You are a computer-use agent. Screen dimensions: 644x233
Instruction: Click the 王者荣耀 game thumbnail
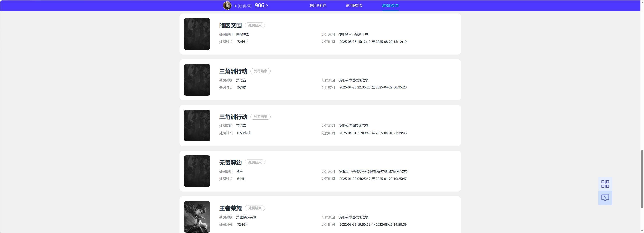point(197,217)
